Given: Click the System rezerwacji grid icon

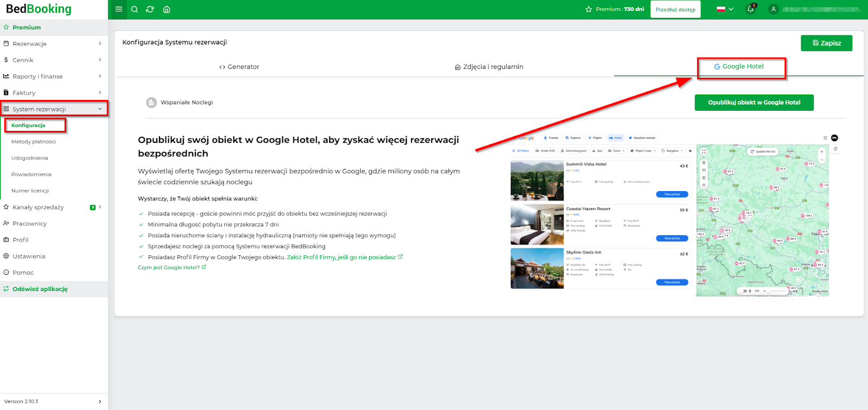Looking at the screenshot, I should pyautogui.click(x=7, y=109).
